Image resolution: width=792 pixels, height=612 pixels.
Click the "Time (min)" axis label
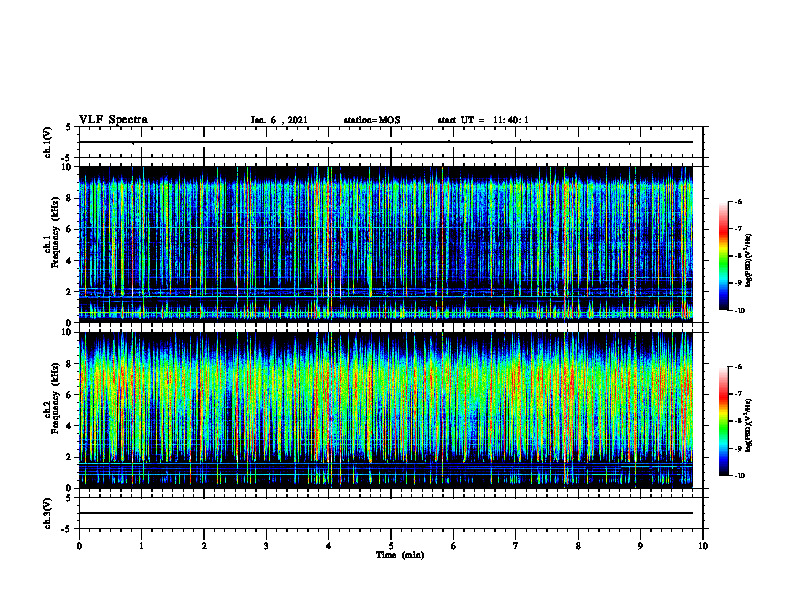click(x=400, y=555)
